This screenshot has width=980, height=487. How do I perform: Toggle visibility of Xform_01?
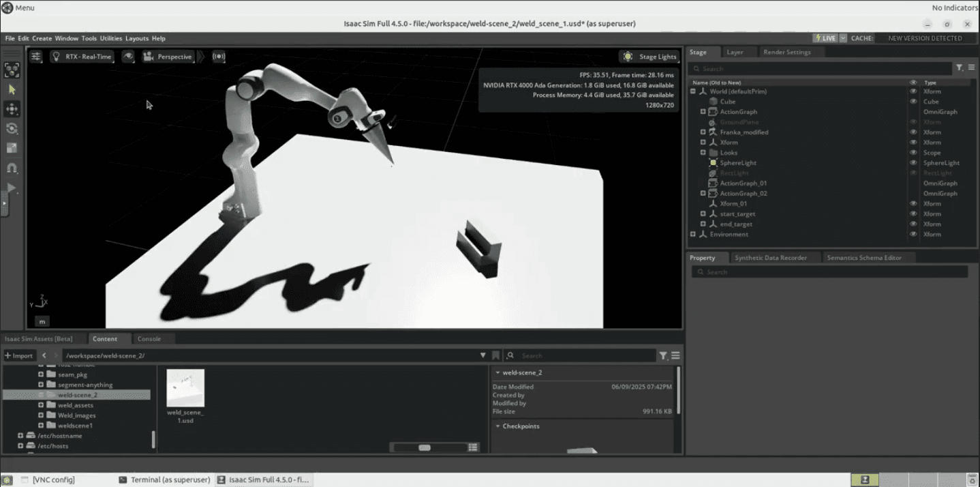pos(913,204)
